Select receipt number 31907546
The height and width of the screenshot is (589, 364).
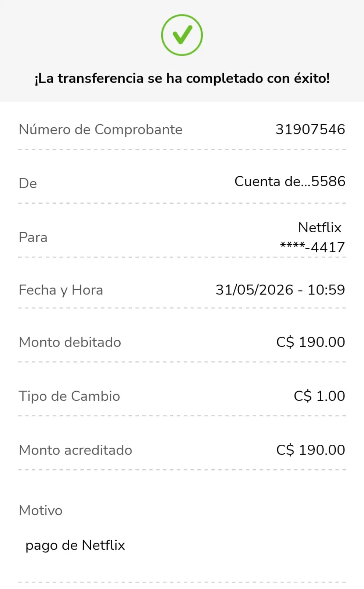(310, 129)
